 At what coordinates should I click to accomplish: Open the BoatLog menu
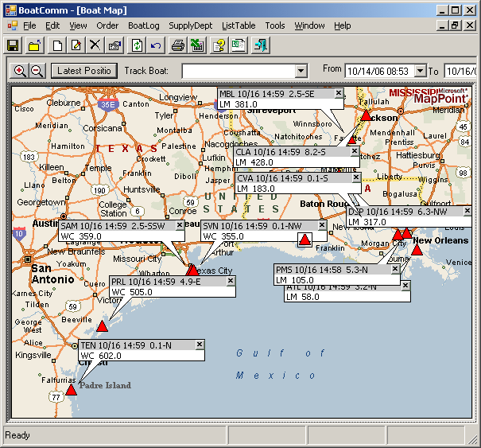click(x=144, y=25)
